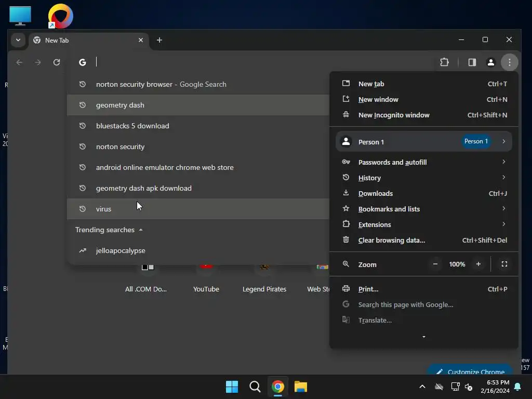Viewport: 532px width, 399px height.
Task: Open Windows taskbar Search
Action: click(x=255, y=387)
